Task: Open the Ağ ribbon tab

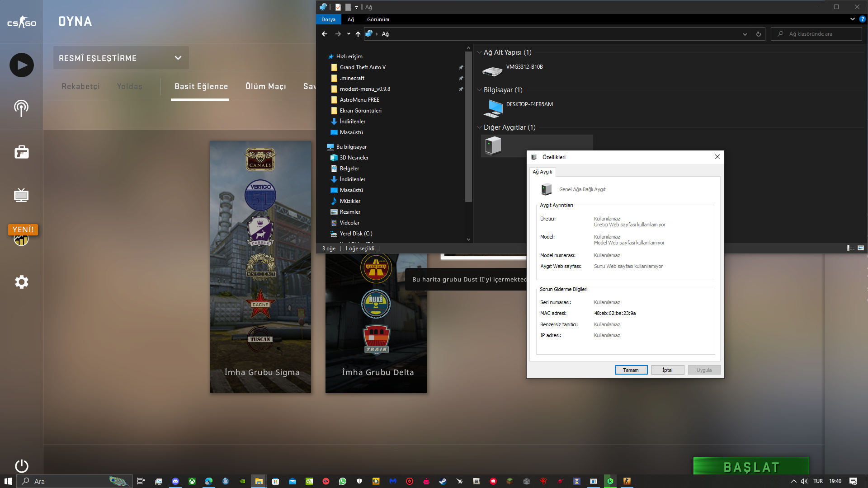Action: pos(350,19)
